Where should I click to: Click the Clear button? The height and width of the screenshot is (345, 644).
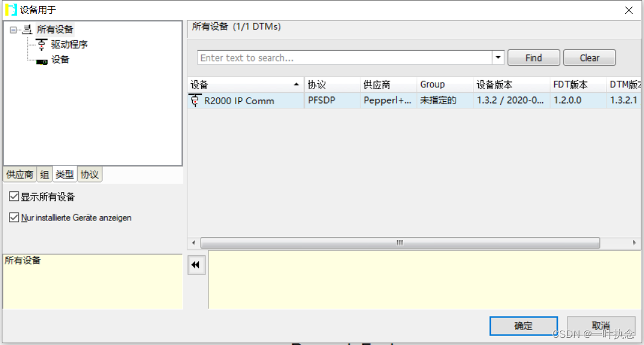pyautogui.click(x=589, y=58)
